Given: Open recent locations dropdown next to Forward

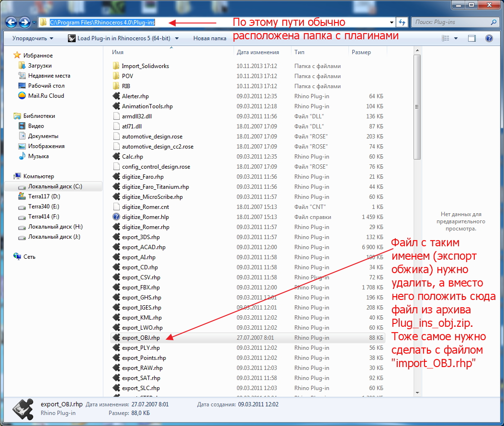Looking at the screenshot, I should (34, 23).
